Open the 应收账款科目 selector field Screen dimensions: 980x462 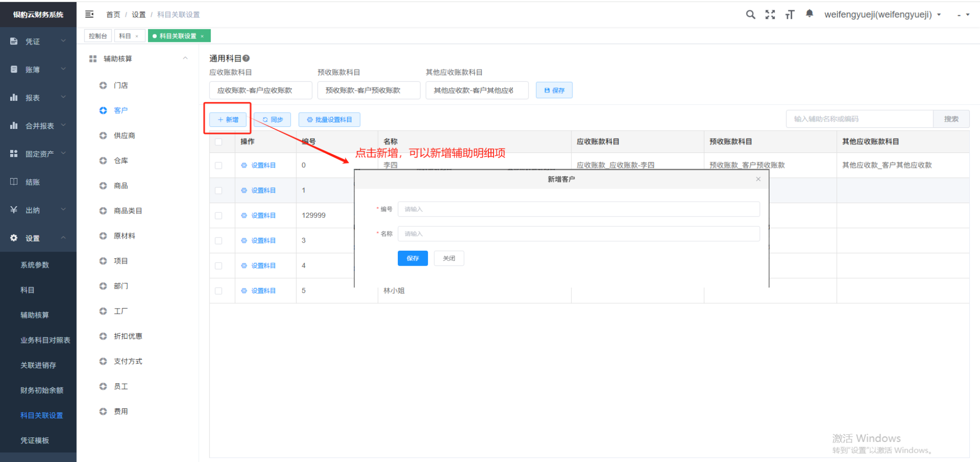coord(261,90)
